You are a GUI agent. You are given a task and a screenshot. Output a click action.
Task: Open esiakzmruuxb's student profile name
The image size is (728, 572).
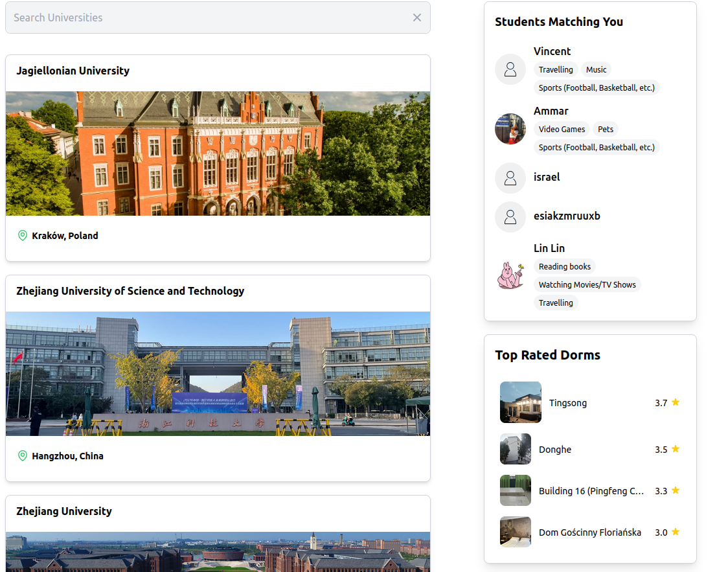tap(567, 216)
